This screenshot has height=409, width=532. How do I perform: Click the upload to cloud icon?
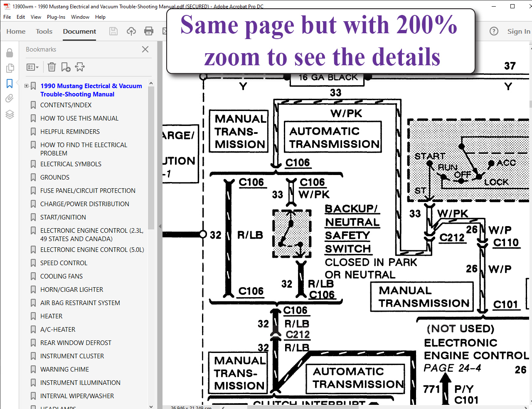[131, 31]
